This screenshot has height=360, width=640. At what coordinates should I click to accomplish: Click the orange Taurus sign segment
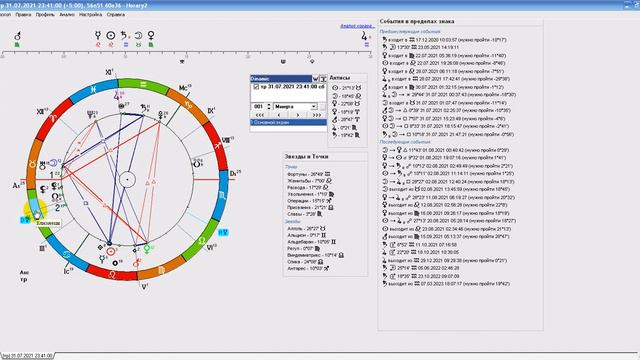33,164
